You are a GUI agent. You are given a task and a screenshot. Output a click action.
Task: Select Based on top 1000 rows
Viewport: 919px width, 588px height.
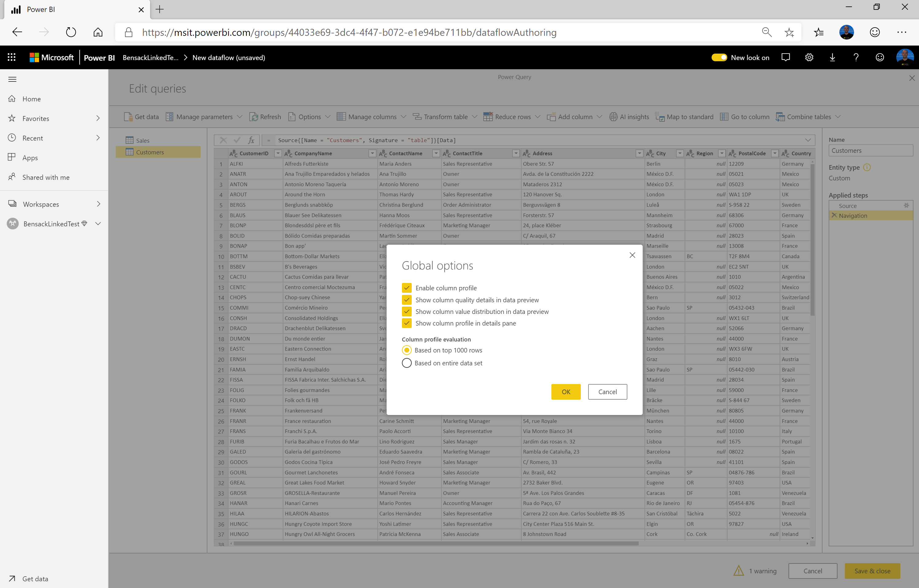[407, 350]
